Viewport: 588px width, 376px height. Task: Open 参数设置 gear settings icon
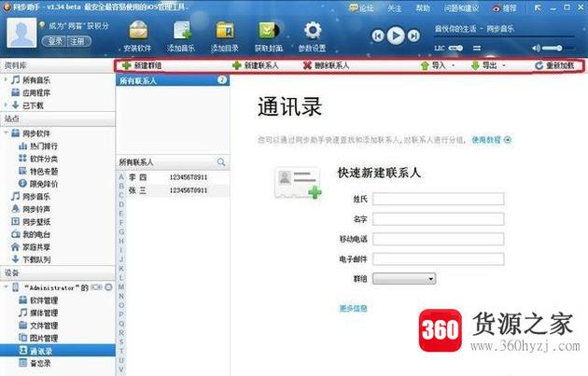click(312, 36)
